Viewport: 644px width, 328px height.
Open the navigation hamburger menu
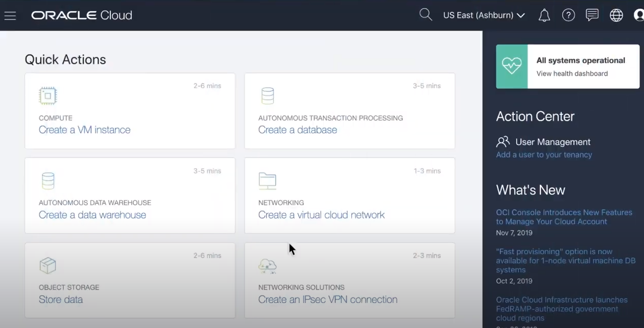coord(10,15)
